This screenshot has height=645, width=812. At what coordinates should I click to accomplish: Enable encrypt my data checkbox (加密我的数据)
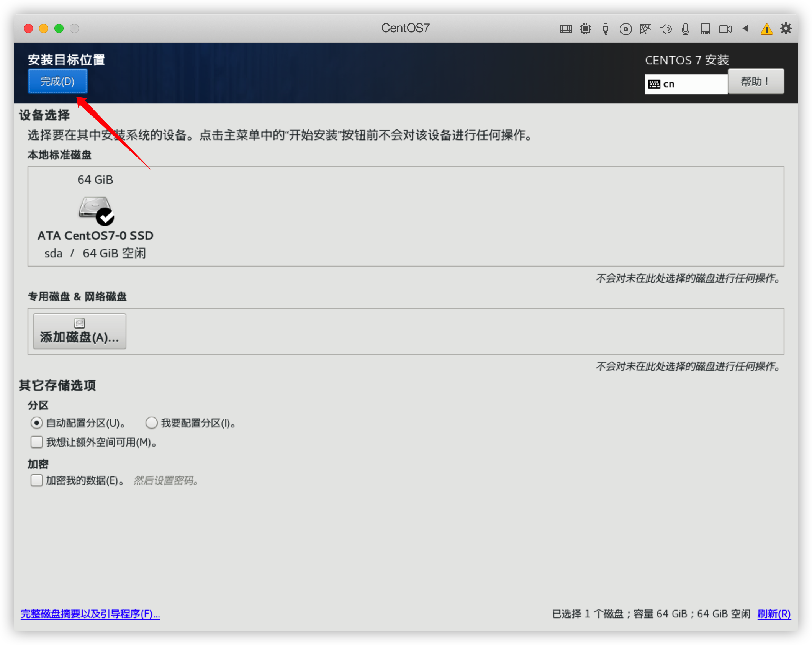(37, 480)
